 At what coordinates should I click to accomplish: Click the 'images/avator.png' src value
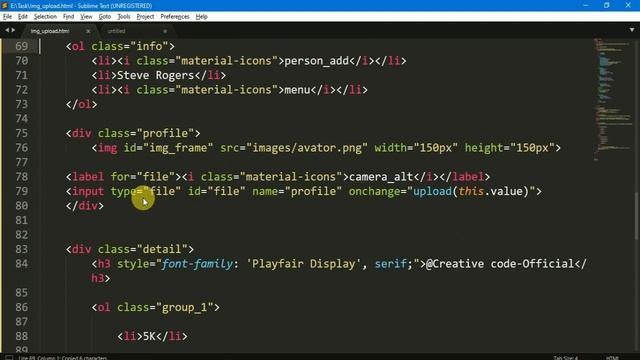click(307, 148)
